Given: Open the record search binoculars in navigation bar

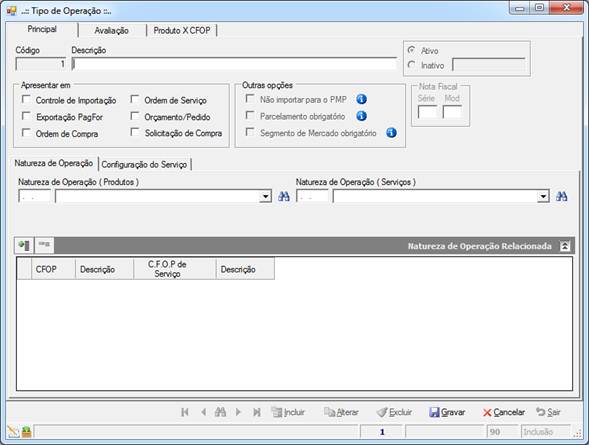Looking at the screenshot, I should click(220, 412).
